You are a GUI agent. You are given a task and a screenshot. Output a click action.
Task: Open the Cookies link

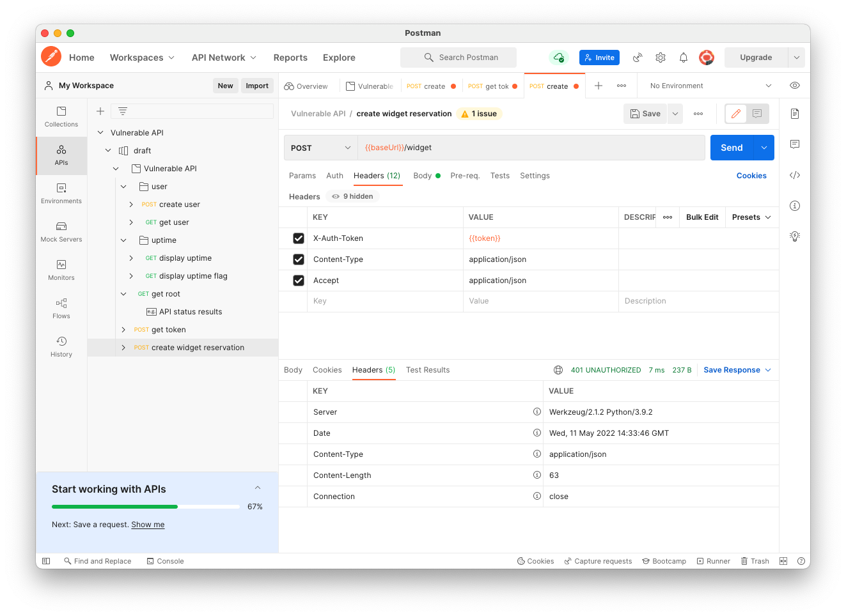751,176
